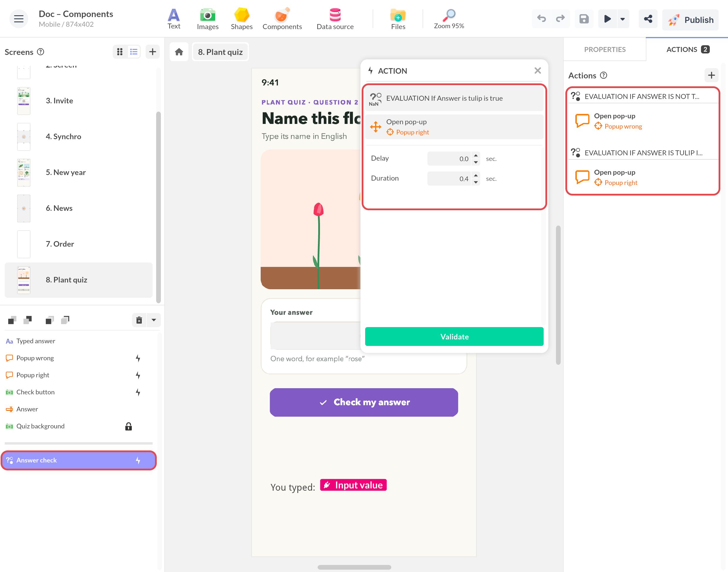Close the ACTION dialog
The width and height of the screenshot is (728, 572).
[537, 71]
